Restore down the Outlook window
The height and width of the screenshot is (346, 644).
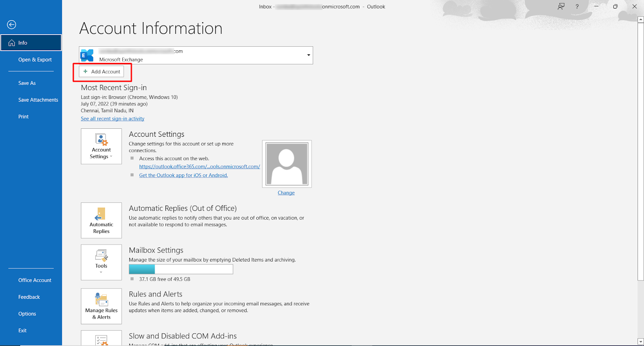pyautogui.click(x=615, y=6)
